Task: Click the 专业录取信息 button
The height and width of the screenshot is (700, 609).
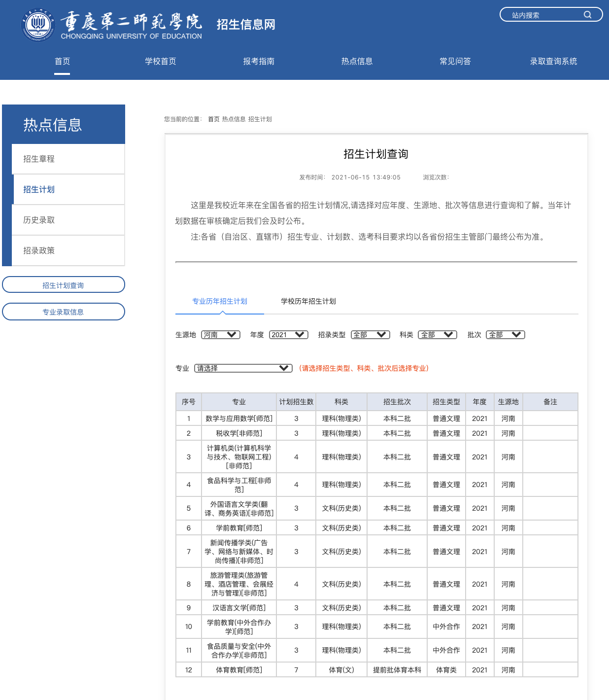Action: tap(63, 312)
